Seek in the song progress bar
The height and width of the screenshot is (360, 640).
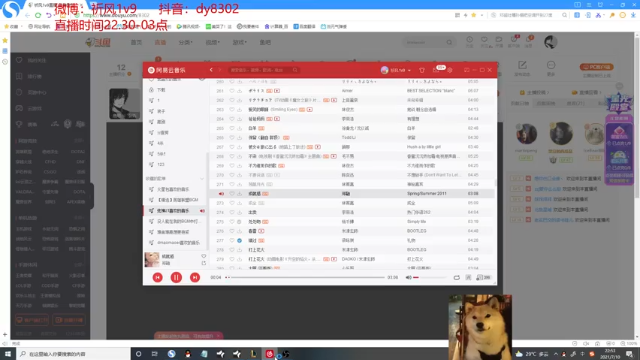(305, 278)
